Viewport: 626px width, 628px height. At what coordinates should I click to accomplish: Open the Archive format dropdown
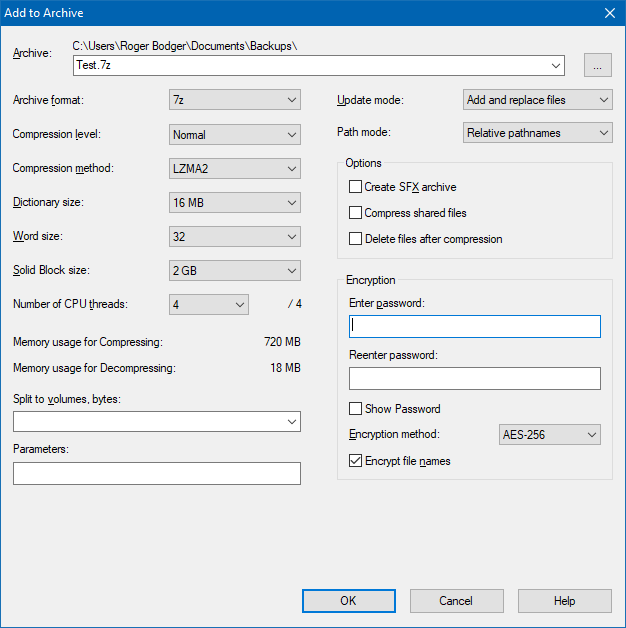click(235, 100)
